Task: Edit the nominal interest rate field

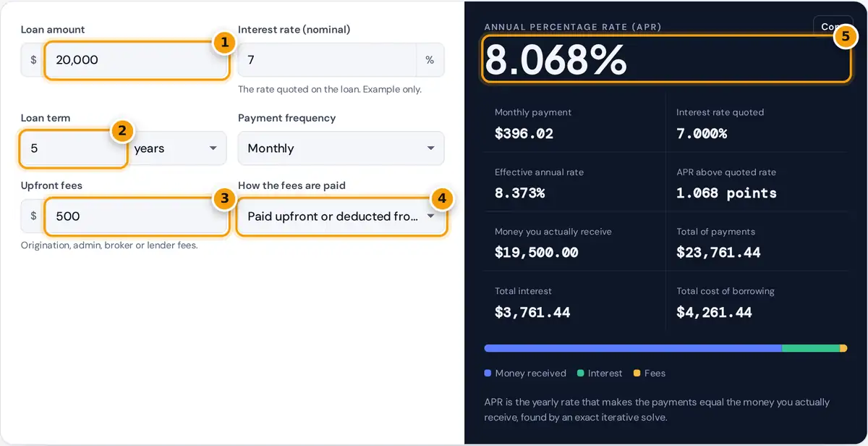Action: (x=327, y=60)
